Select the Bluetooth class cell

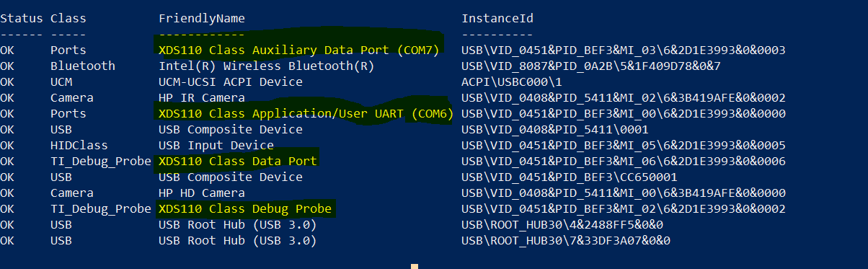83,66
